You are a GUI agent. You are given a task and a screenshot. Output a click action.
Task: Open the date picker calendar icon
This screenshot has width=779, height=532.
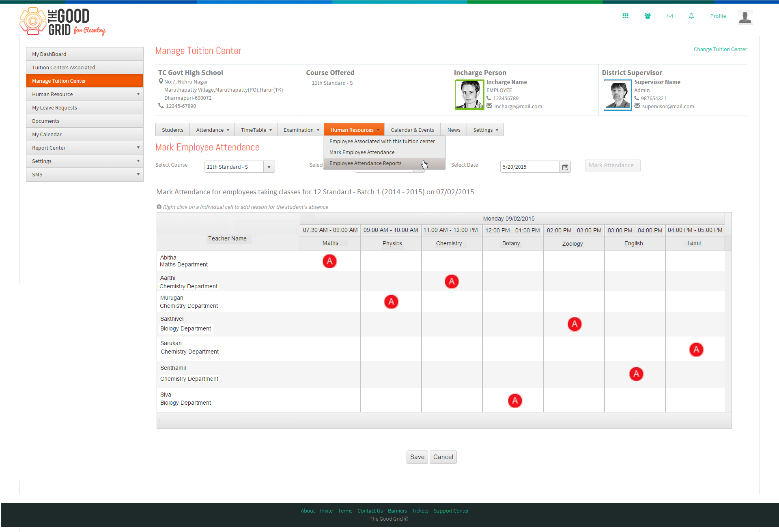pyautogui.click(x=565, y=167)
